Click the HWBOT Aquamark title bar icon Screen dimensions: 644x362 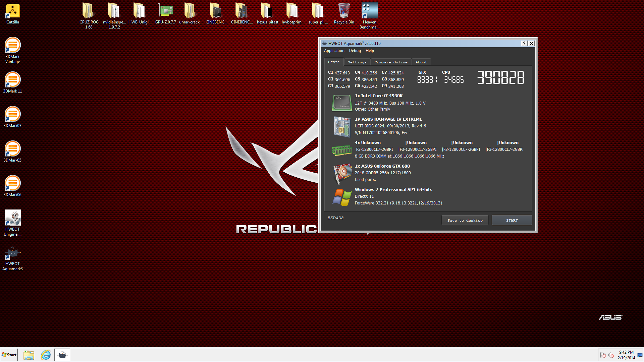click(x=324, y=43)
